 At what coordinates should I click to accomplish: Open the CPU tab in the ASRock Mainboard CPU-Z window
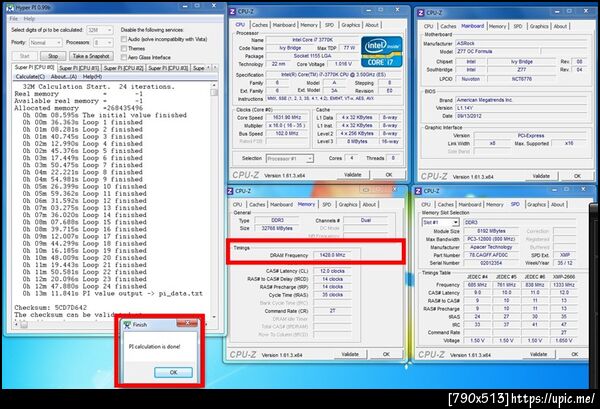(429, 26)
